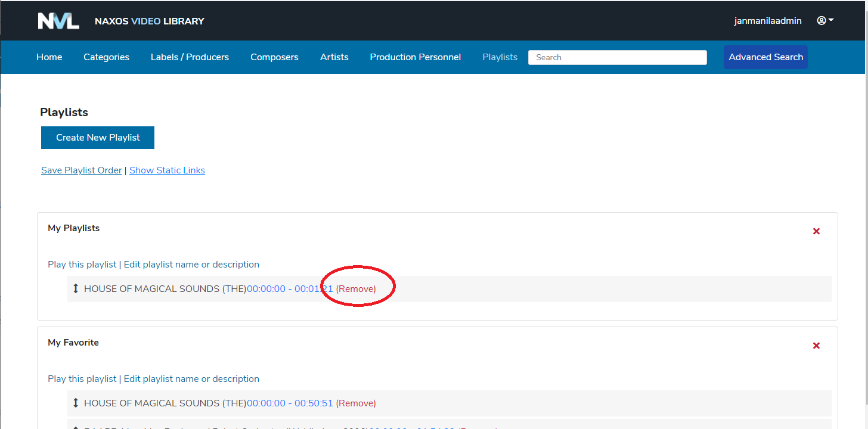Image resolution: width=868 pixels, height=429 pixels.
Task: Click the NVL logo in the header
Action: [x=58, y=21]
